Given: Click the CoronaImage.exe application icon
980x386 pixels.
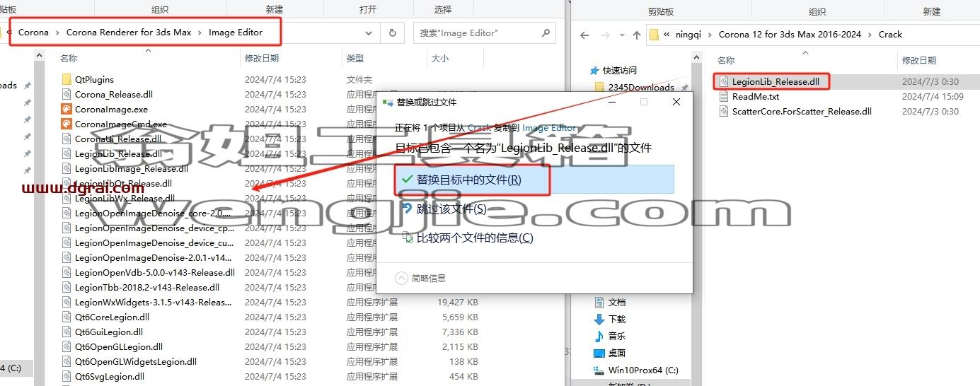Looking at the screenshot, I should [x=67, y=109].
